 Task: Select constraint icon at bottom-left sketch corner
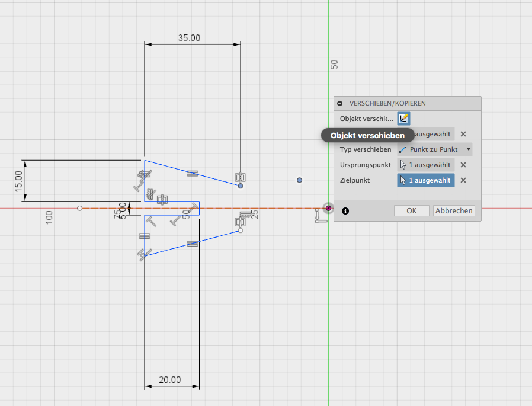pos(145,254)
